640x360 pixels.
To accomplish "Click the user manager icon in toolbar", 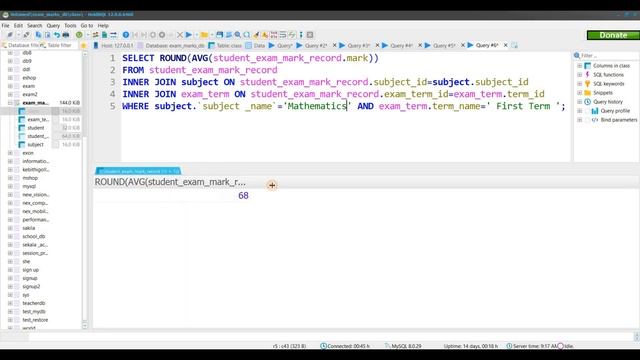I will point(95,35).
